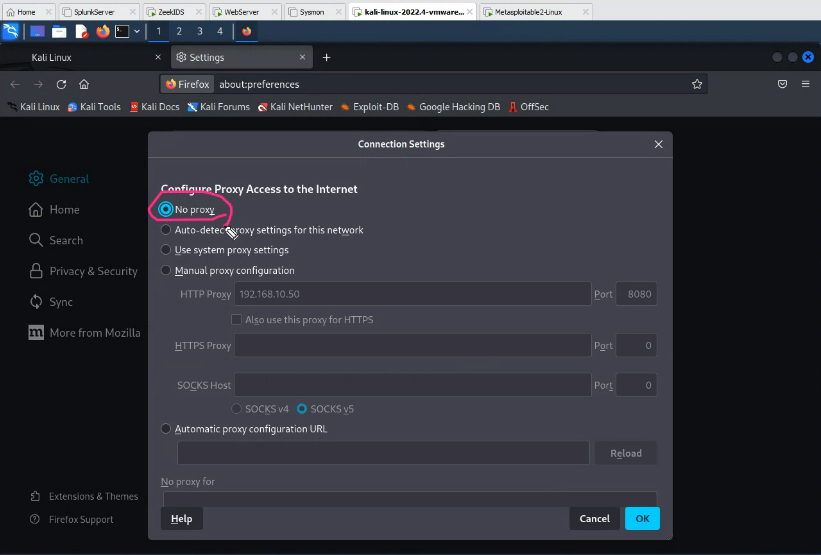The width and height of the screenshot is (821, 555).
Task: Click the HTTPS Proxy field
Action: tap(413, 345)
